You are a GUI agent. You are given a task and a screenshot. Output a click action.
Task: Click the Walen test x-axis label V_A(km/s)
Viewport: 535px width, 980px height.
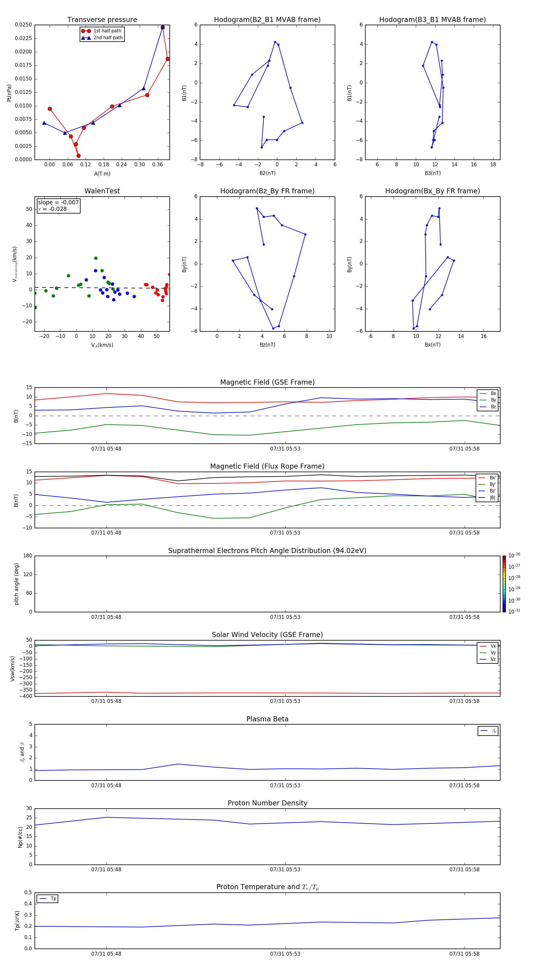click(102, 345)
